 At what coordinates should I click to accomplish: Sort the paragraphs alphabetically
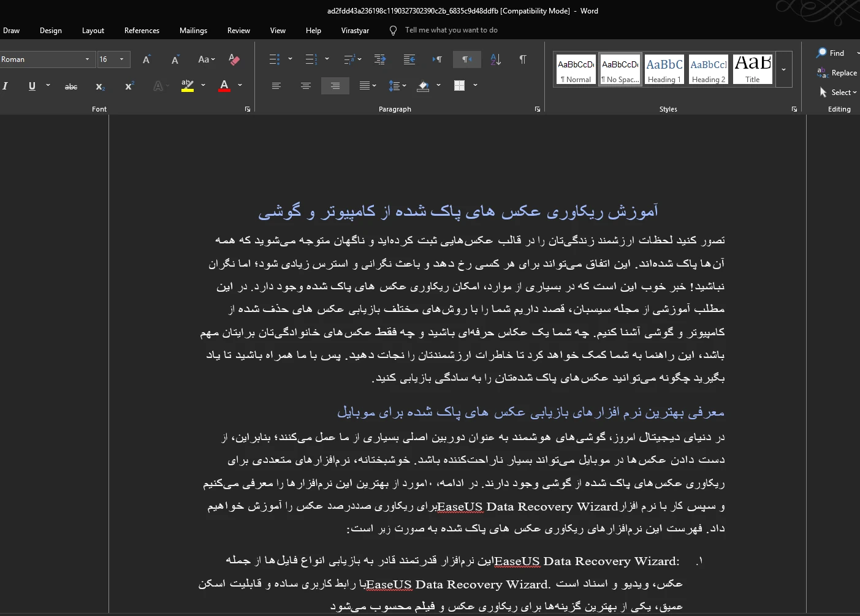click(496, 59)
